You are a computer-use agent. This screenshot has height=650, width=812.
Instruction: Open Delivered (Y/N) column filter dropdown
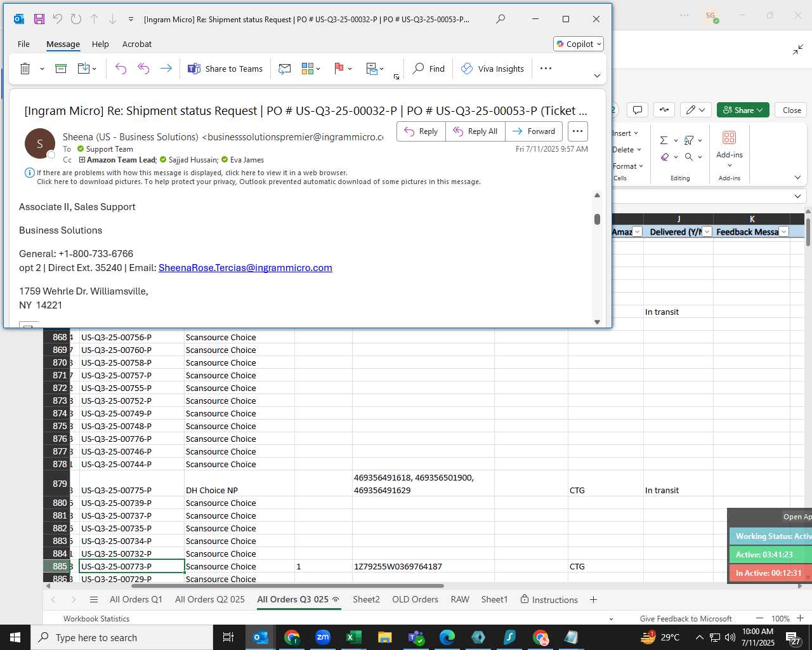pos(707,232)
